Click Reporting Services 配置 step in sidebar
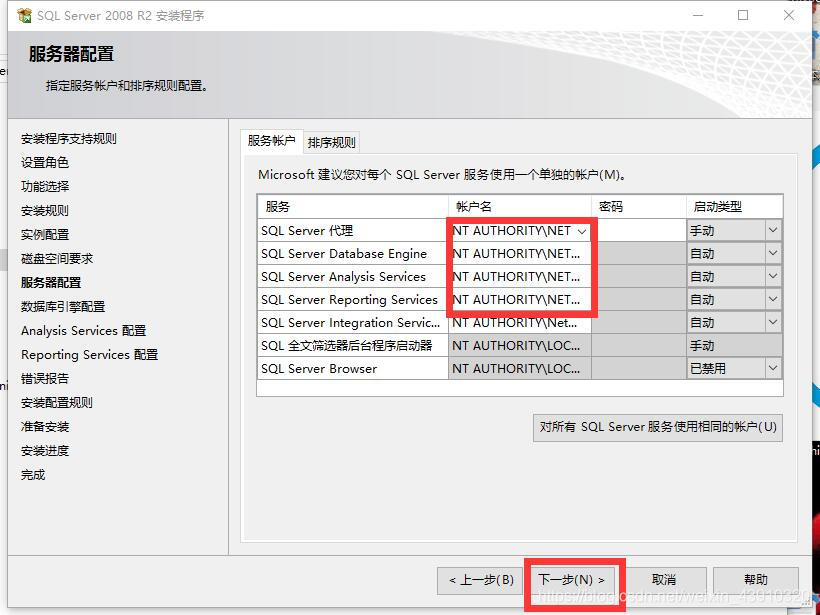This screenshot has height=615, width=820. pyautogui.click(x=89, y=355)
